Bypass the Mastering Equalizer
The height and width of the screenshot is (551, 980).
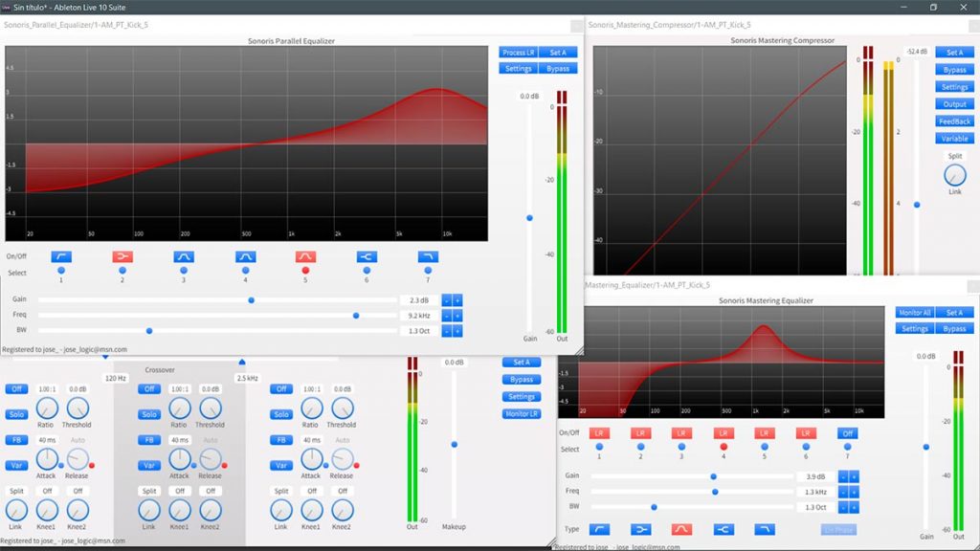pos(954,329)
